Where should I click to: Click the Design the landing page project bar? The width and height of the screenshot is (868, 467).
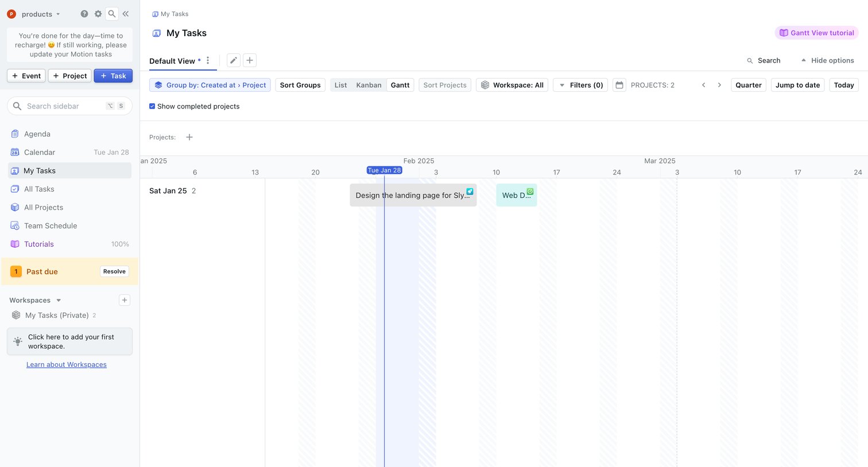[413, 195]
